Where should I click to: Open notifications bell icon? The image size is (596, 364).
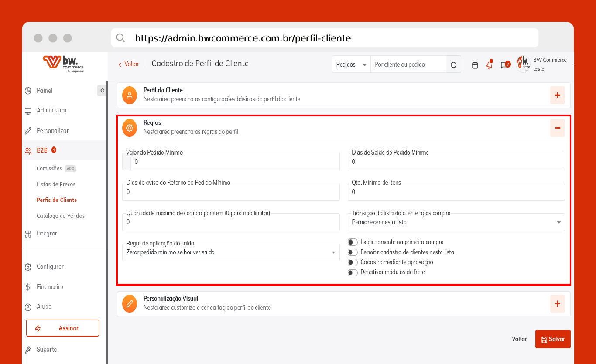[x=490, y=65]
